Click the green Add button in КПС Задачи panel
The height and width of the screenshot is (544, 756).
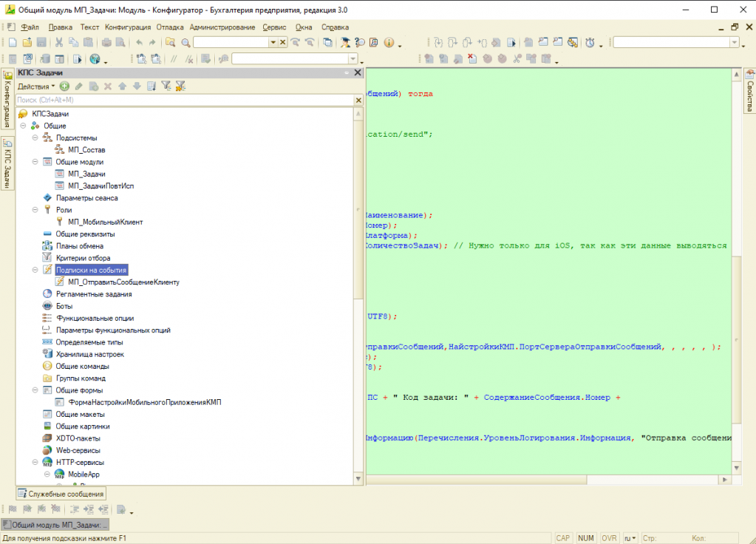65,86
